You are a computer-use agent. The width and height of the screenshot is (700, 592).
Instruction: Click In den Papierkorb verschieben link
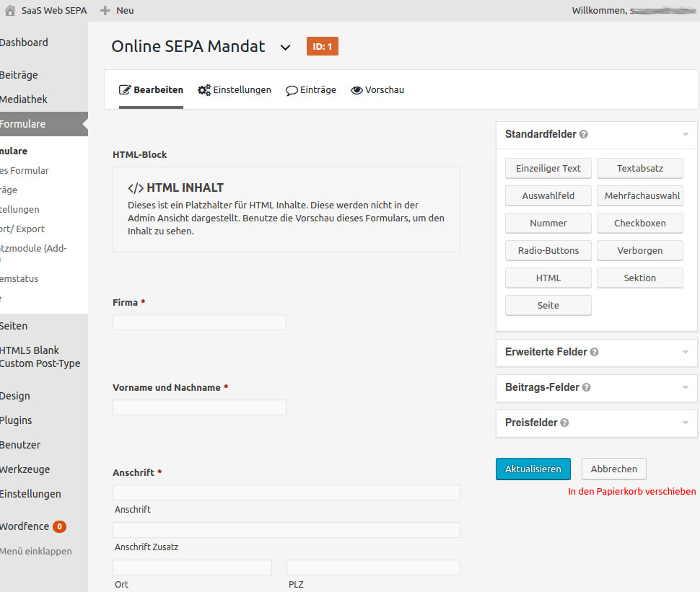tap(631, 492)
